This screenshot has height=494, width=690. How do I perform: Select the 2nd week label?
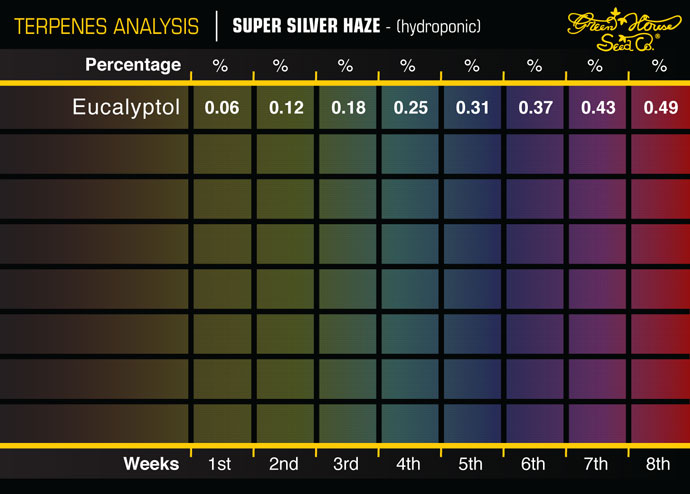tap(285, 464)
